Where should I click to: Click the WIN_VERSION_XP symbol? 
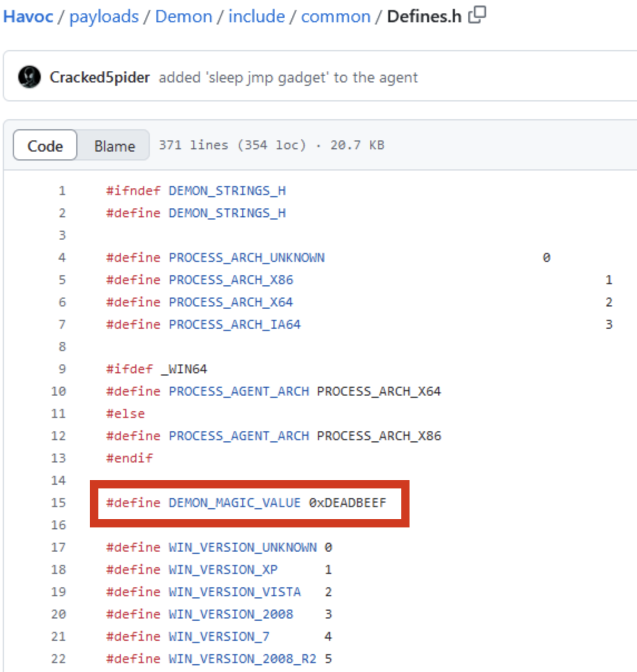[x=223, y=569]
